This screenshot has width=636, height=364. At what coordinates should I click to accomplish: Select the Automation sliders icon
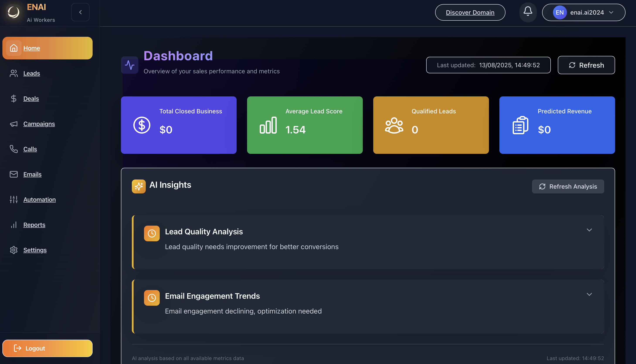14,199
